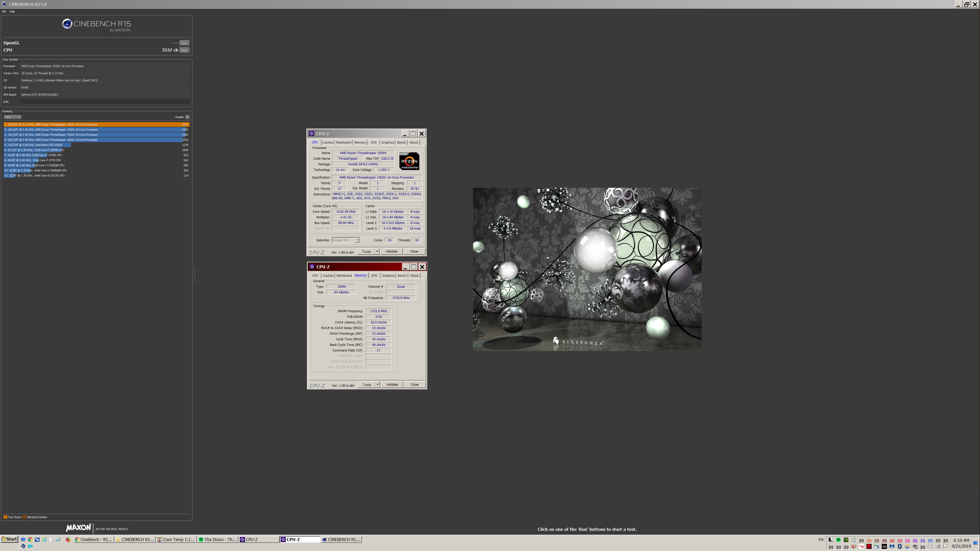Open Tools dropdown arrow in upper CPU-Z
The height and width of the screenshot is (551, 980).
coord(377,251)
